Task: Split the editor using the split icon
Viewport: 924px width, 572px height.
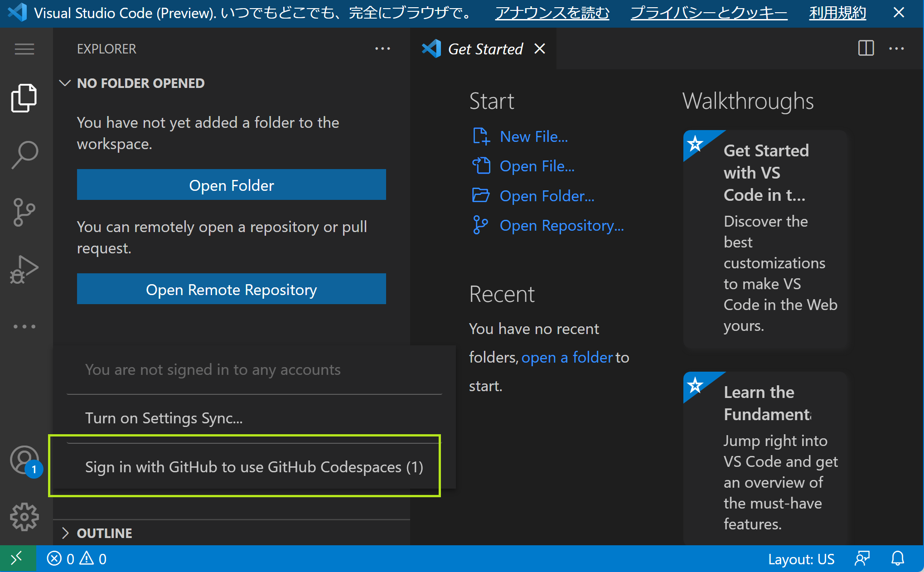Action: (866, 48)
